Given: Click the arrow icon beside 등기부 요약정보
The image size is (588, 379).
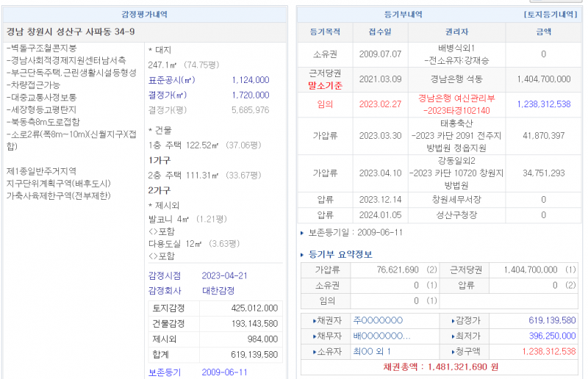Looking at the screenshot, I should click(x=303, y=255).
